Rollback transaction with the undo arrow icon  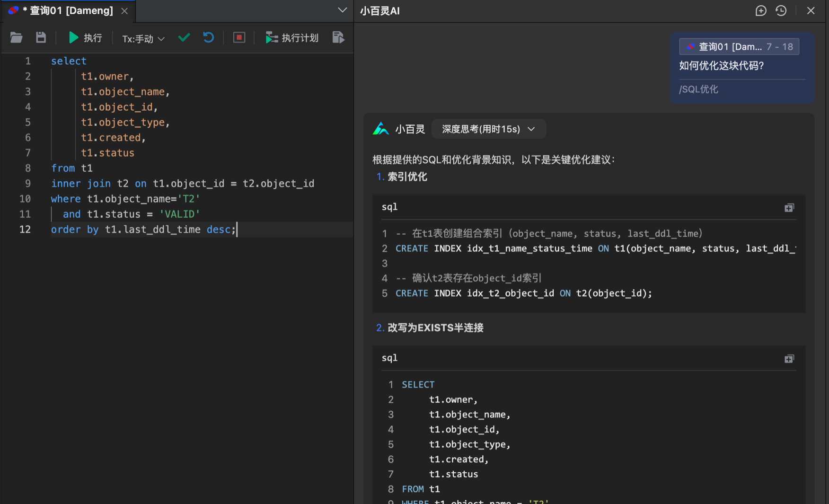click(208, 37)
